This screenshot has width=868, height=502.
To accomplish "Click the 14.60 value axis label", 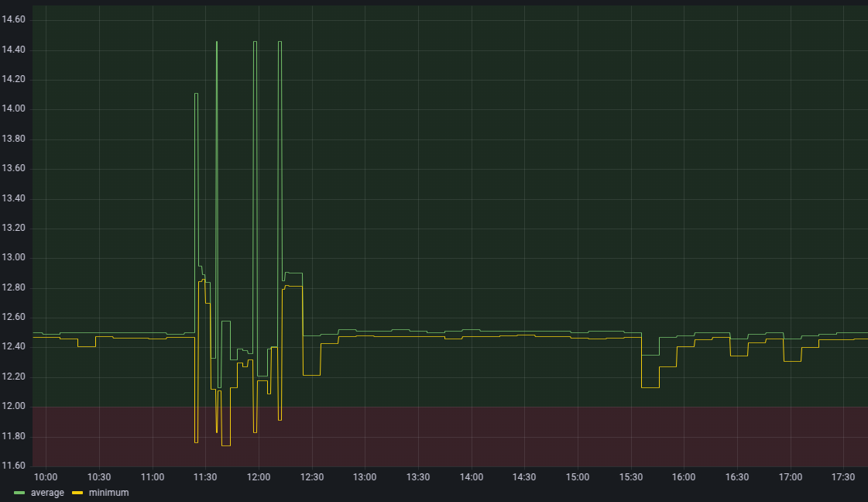I will (x=14, y=19).
